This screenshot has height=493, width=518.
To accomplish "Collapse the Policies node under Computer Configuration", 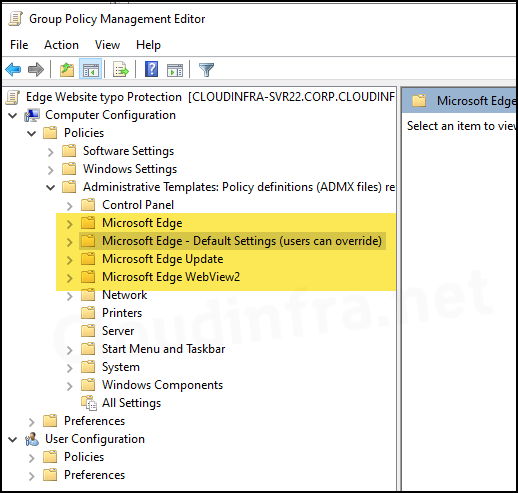I will pos(32,134).
